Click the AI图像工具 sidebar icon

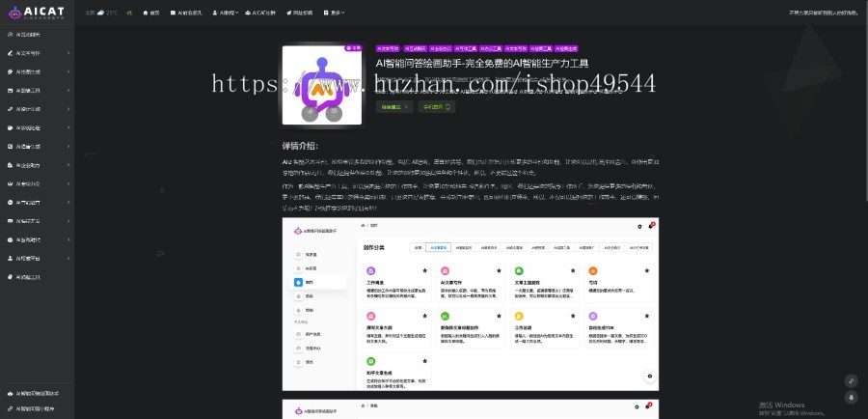pos(11,91)
